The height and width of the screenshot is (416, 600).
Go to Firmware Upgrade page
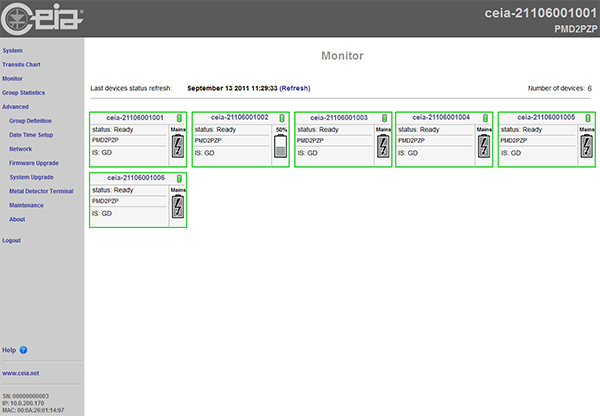coord(34,163)
